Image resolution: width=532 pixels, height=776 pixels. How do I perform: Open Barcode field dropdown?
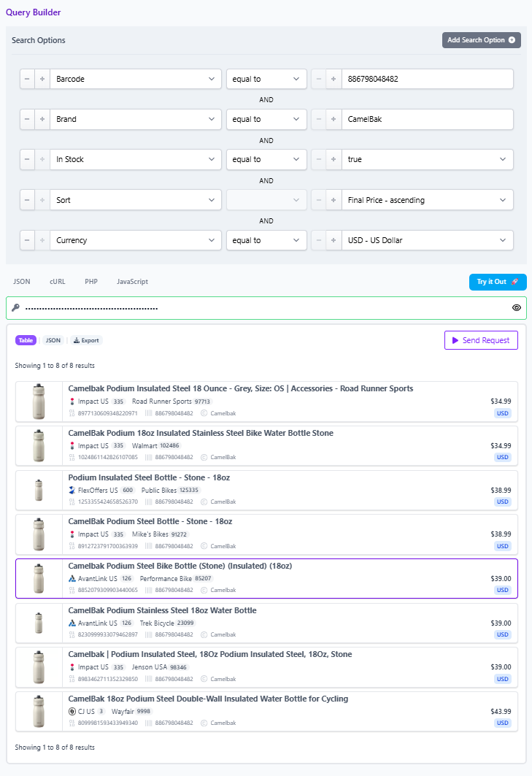(x=136, y=79)
